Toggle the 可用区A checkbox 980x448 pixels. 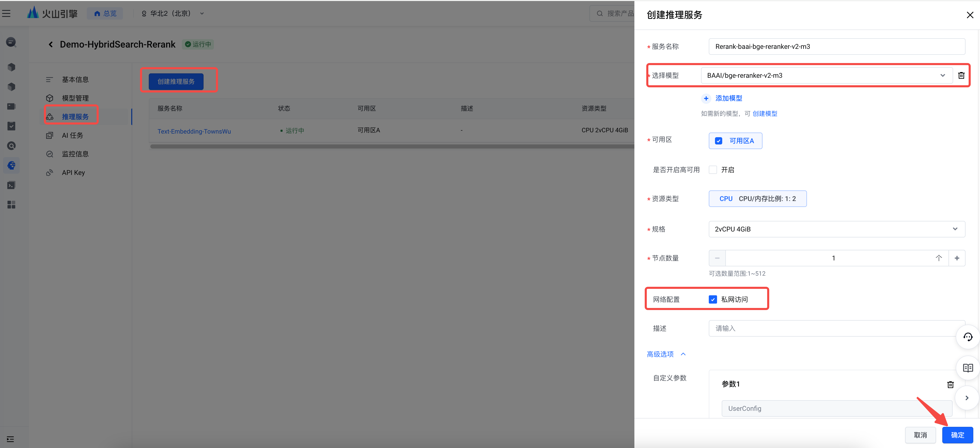718,141
